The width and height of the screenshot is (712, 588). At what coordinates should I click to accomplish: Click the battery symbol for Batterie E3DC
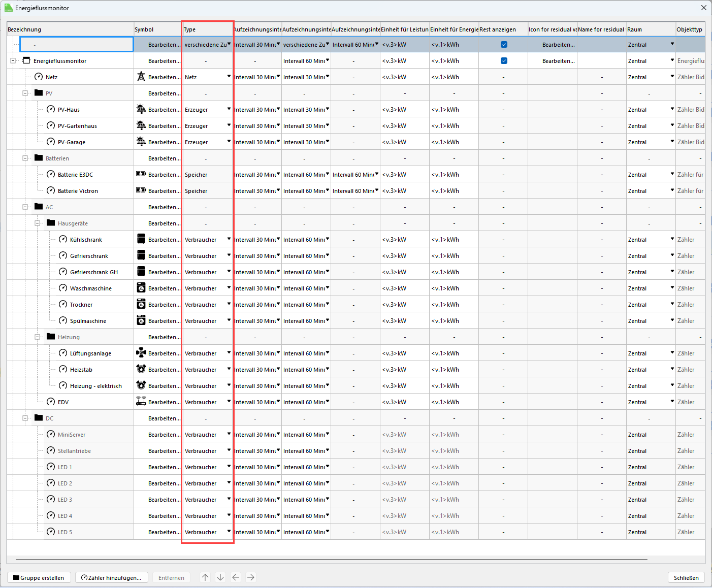(x=141, y=174)
